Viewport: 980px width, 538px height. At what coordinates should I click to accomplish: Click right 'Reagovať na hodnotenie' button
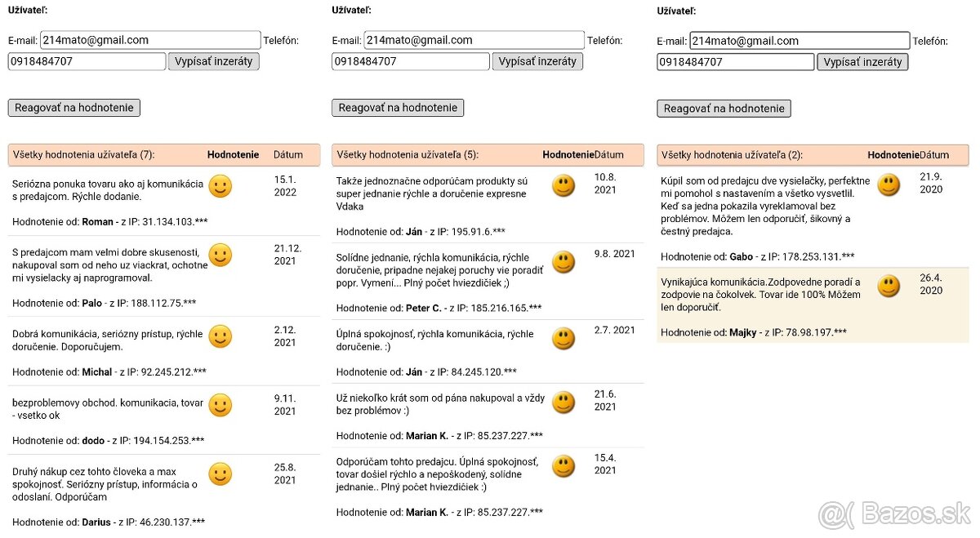[x=724, y=109]
